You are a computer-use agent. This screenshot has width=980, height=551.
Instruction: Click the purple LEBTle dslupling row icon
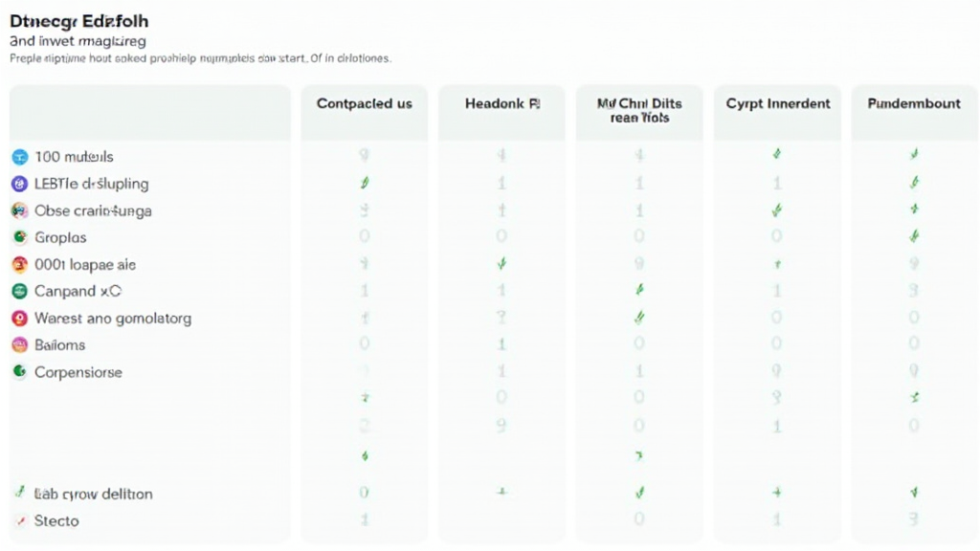click(x=19, y=184)
